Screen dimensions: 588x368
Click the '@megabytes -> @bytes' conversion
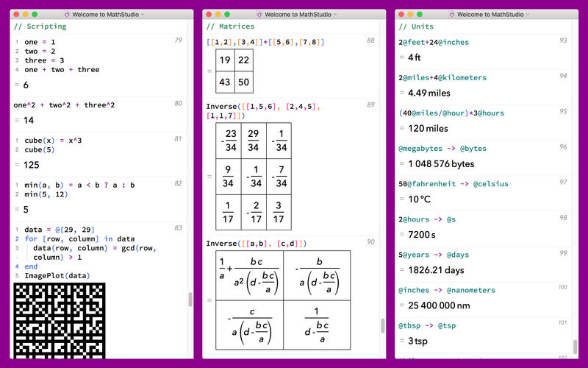tap(442, 149)
